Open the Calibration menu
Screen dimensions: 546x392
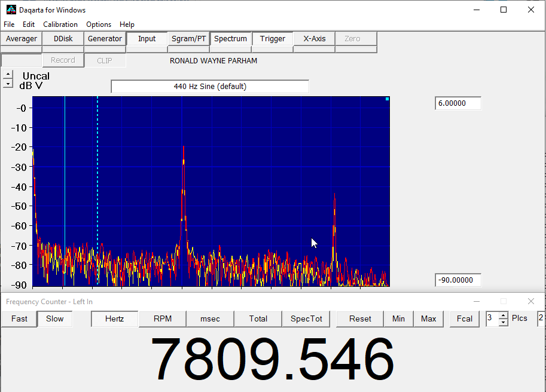(60, 24)
